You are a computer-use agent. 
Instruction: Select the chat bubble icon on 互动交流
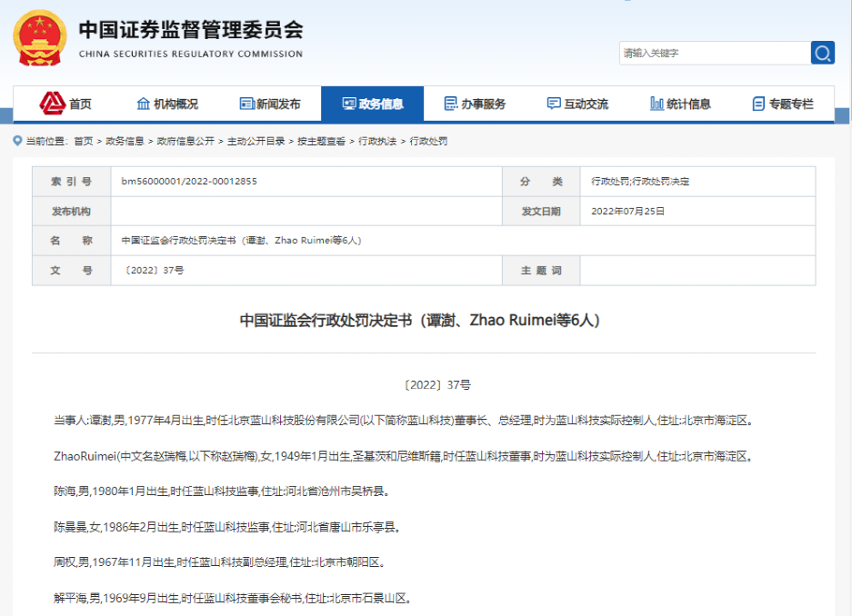[x=552, y=103]
